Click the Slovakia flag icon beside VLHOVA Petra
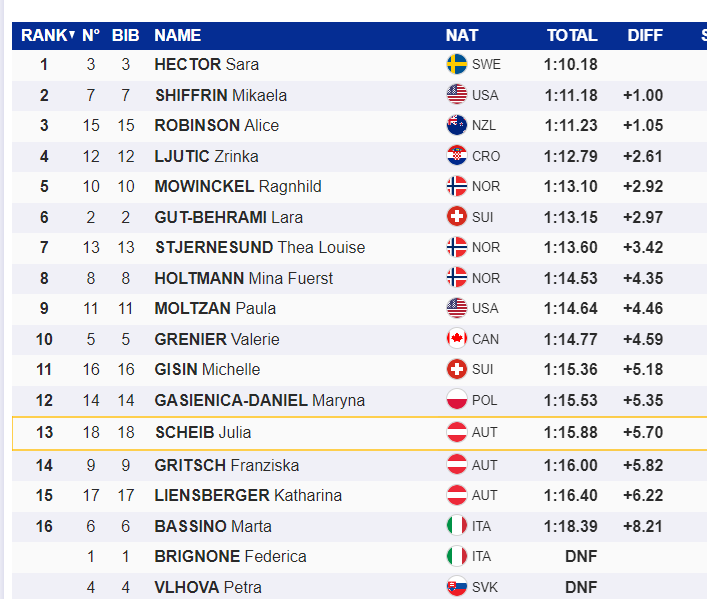The image size is (707, 599). click(456, 586)
